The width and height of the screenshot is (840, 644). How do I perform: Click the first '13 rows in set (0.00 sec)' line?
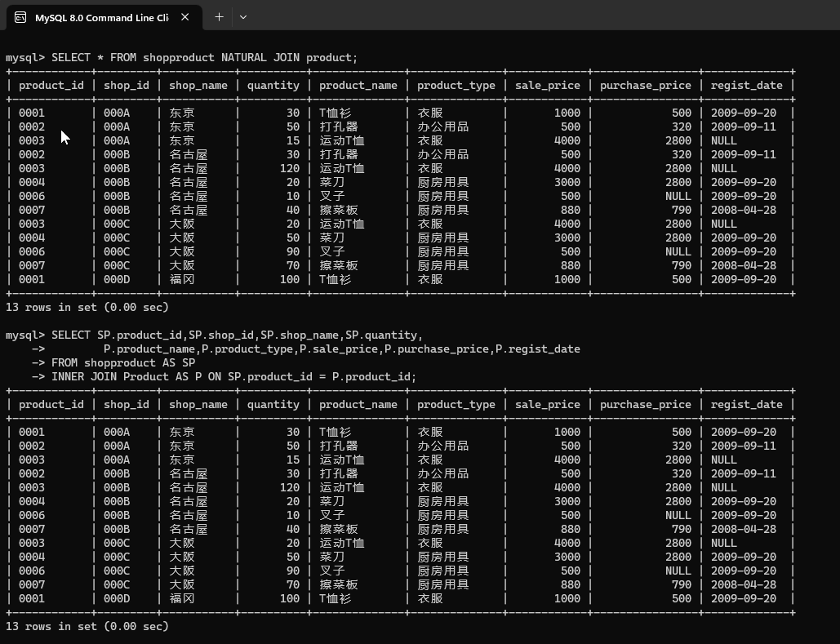(x=87, y=307)
